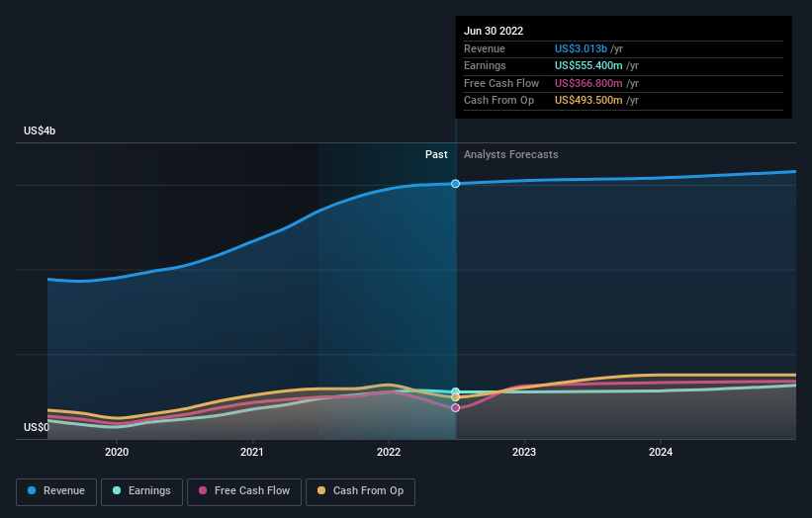Click the US$0 y-axis label
The width and height of the screenshot is (812, 518).
tap(37, 427)
